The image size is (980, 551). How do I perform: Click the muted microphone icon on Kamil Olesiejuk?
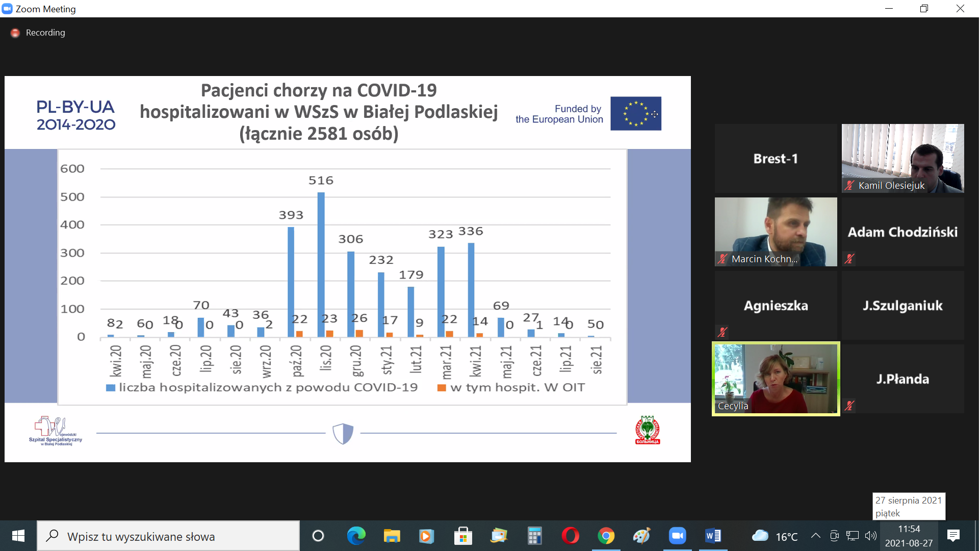click(849, 185)
